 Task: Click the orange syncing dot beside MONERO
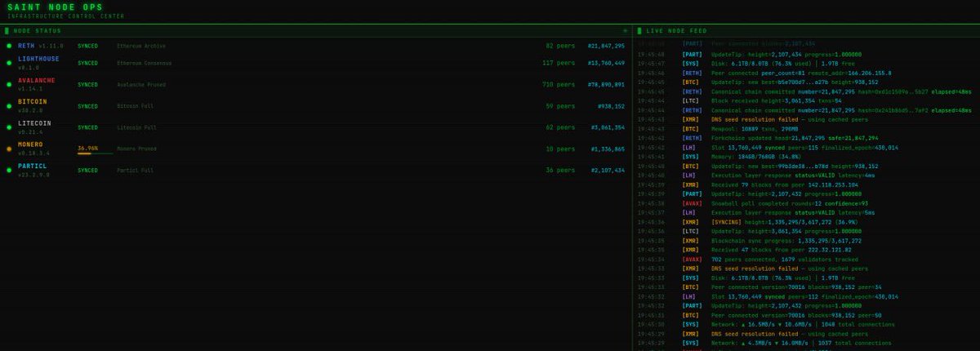coord(9,149)
